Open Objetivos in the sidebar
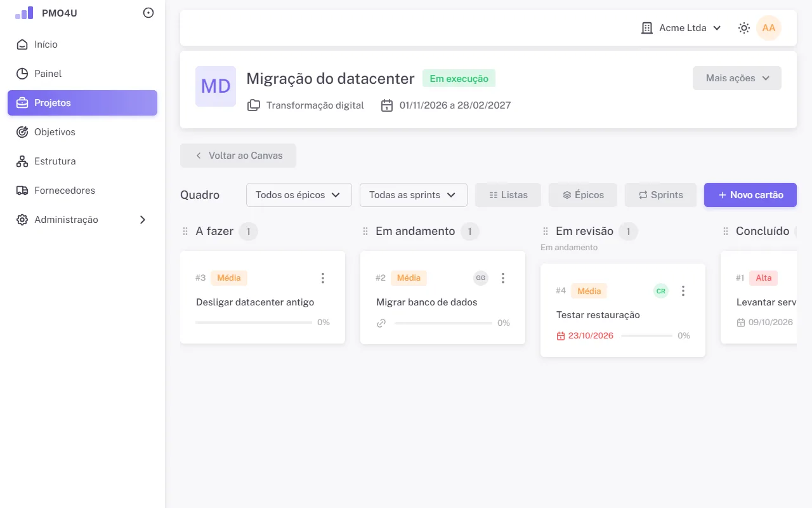812x508 pixels. 82,132
